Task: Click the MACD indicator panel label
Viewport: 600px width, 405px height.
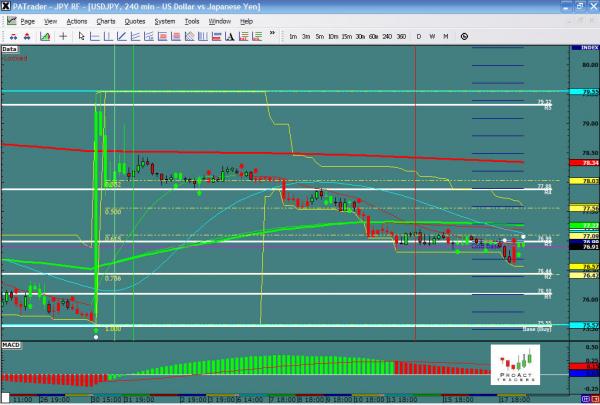Action: [10, 344]
